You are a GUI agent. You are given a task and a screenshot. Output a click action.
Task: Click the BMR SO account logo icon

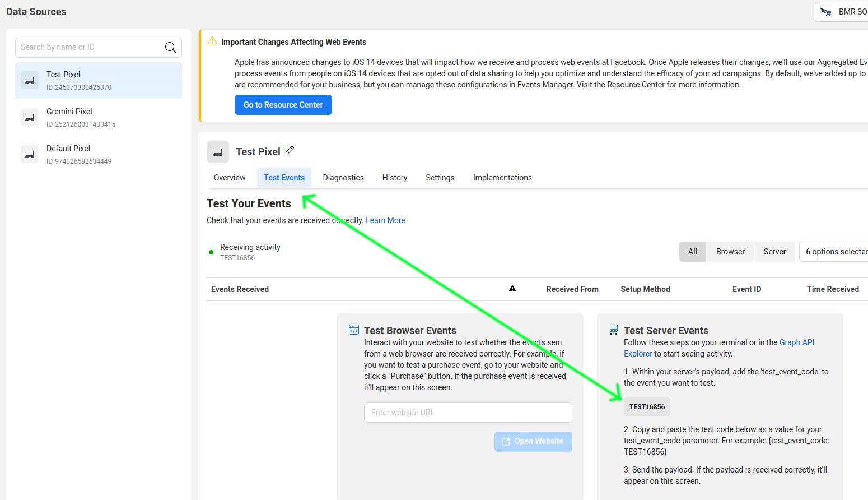click(x=825, y=12)
